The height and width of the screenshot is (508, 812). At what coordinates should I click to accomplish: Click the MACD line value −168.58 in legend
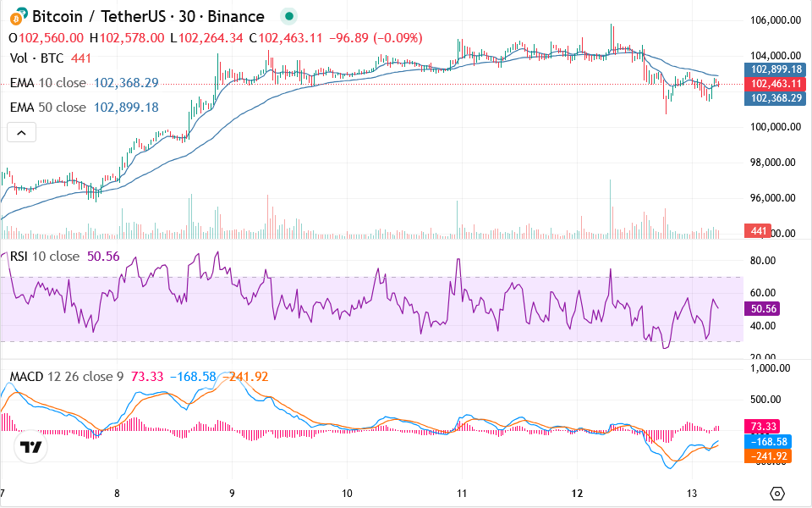point(193,376)
